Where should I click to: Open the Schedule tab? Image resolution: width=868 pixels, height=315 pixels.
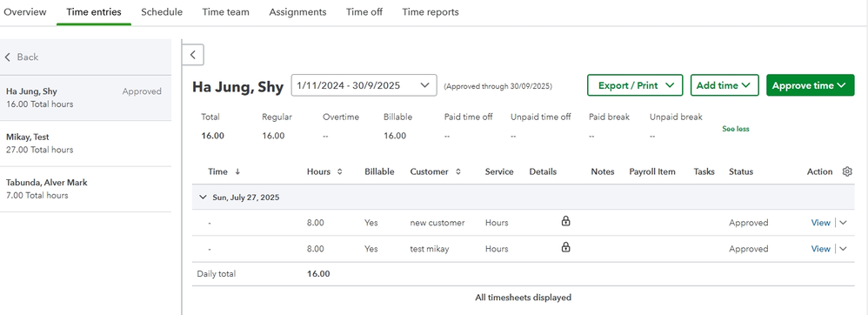tap(162, 12)
